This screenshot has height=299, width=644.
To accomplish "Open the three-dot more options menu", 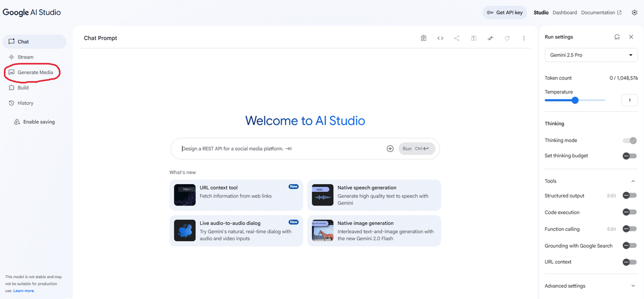I will (524, 38).
